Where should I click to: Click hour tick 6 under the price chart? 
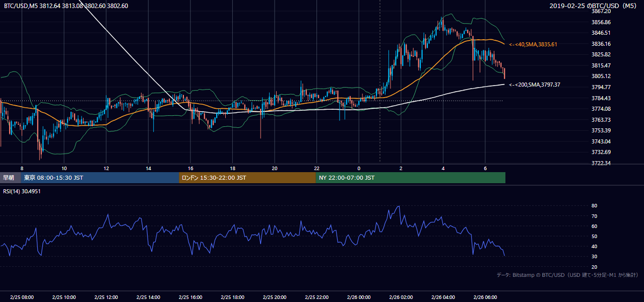pyautogui.click(x=485, y=168)
